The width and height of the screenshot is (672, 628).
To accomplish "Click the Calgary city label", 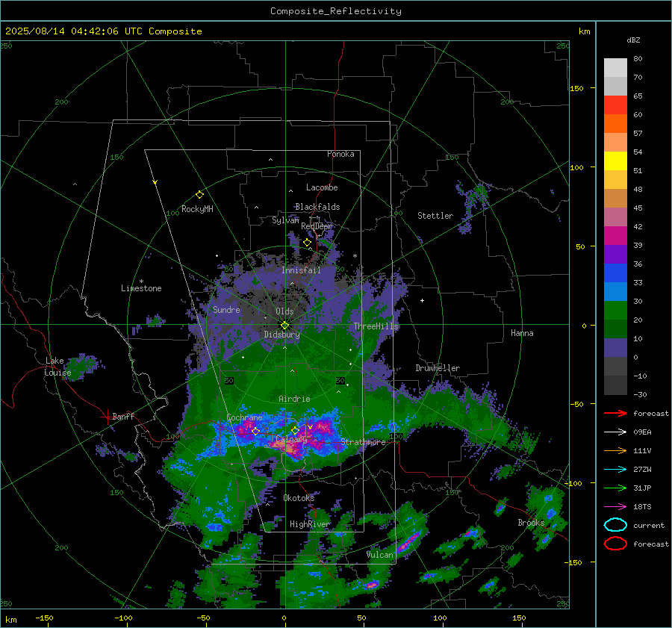I will (x=291, y=439).
